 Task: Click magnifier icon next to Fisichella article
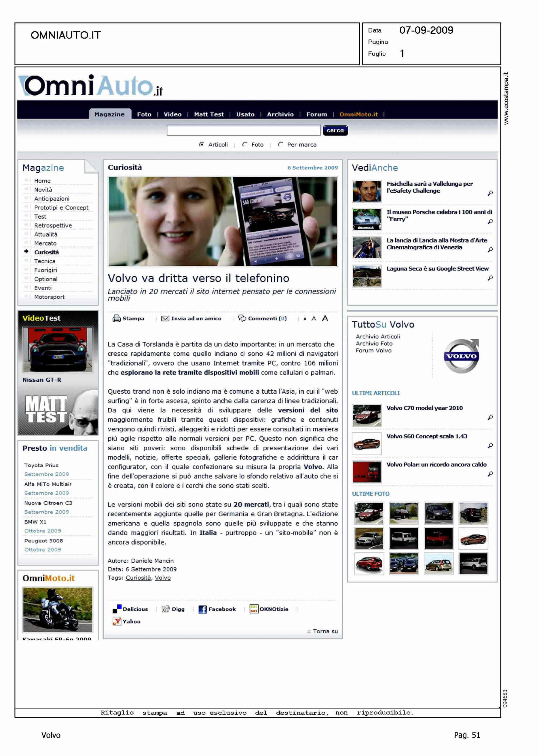point(490,193)
